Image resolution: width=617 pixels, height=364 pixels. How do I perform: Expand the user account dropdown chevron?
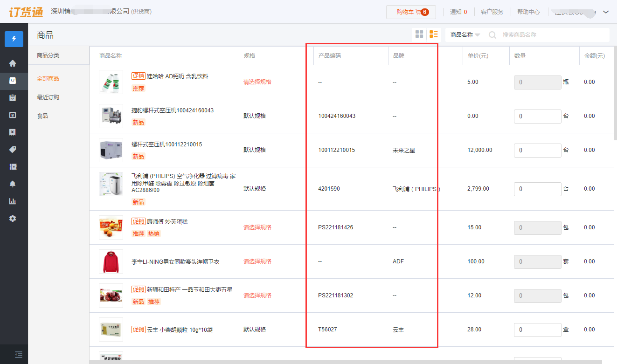click(606, 12)
